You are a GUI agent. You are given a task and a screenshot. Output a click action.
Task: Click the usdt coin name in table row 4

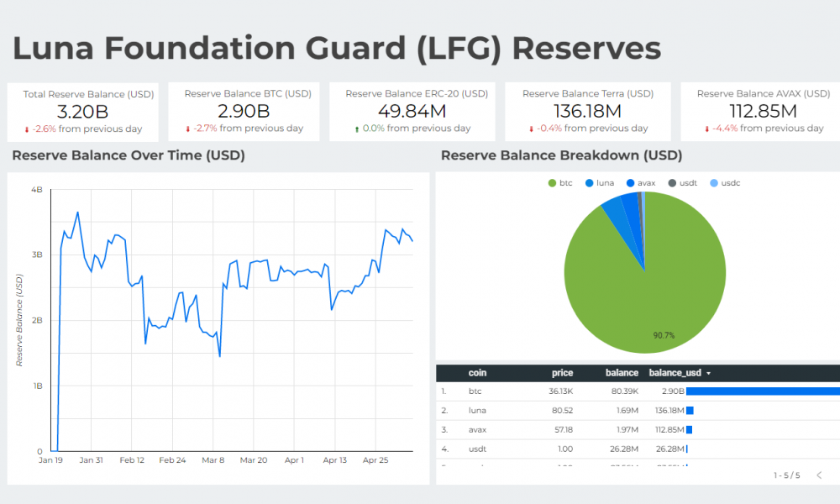[477, 449]
